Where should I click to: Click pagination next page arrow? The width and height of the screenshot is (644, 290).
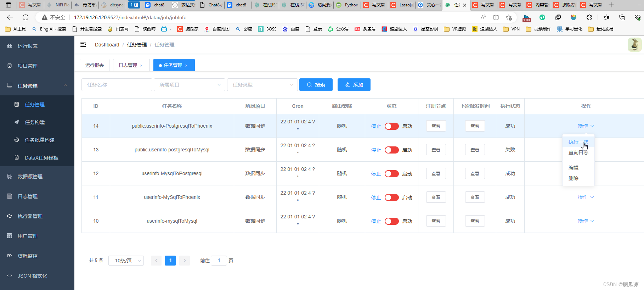tap(185, 261)
